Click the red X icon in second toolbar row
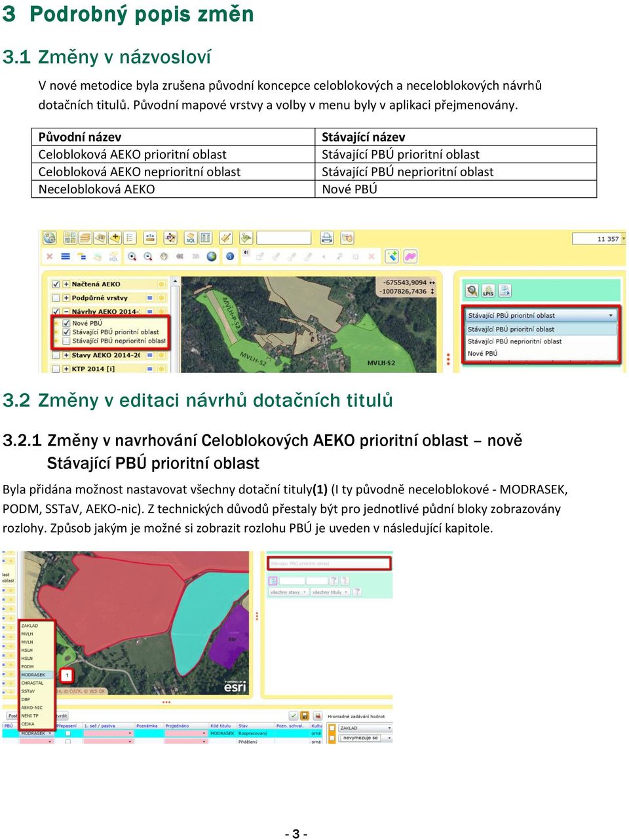 (x=50, y=256)
